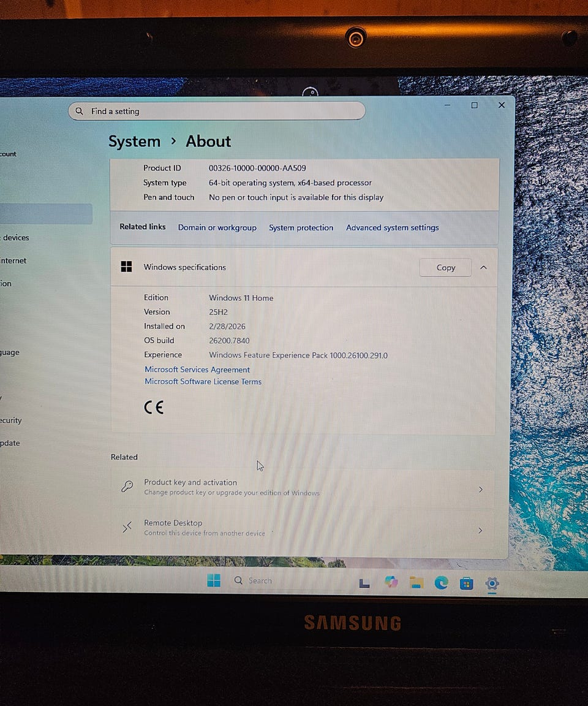Open Task View in the taskbar
The width and height of the screenshot is (588, 706).
(364, 583)
